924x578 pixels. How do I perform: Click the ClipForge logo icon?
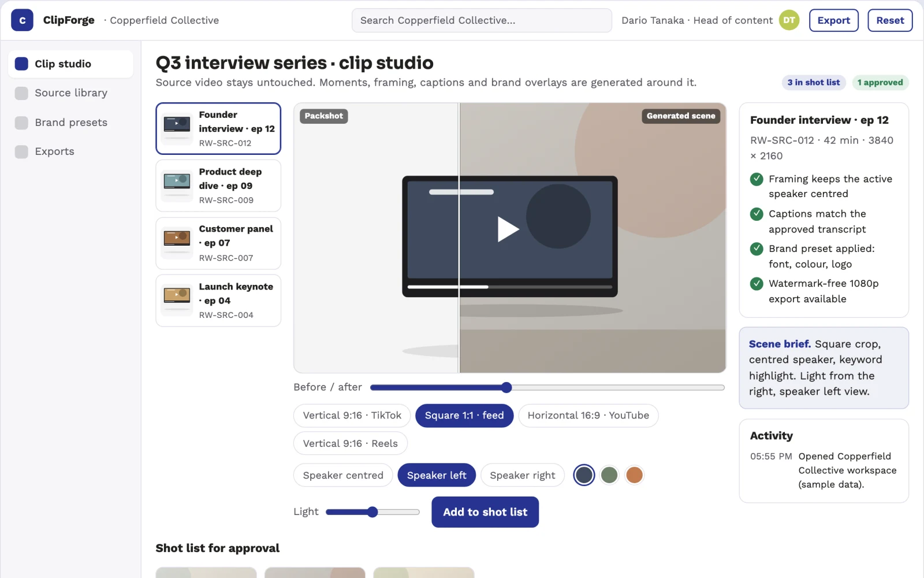click(x=22, y=20)
